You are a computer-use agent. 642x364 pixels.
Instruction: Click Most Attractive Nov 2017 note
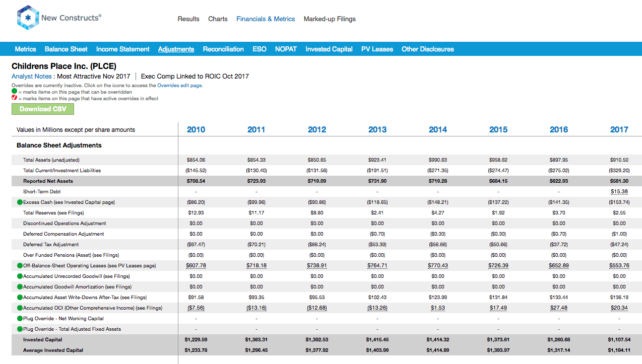pyautogui.click(x=93, y=77)
